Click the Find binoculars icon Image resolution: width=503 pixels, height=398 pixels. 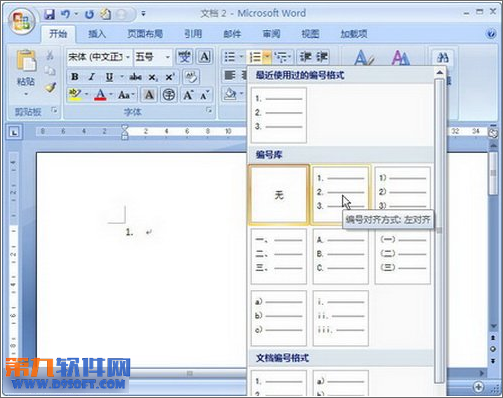(x=442, y=58)
